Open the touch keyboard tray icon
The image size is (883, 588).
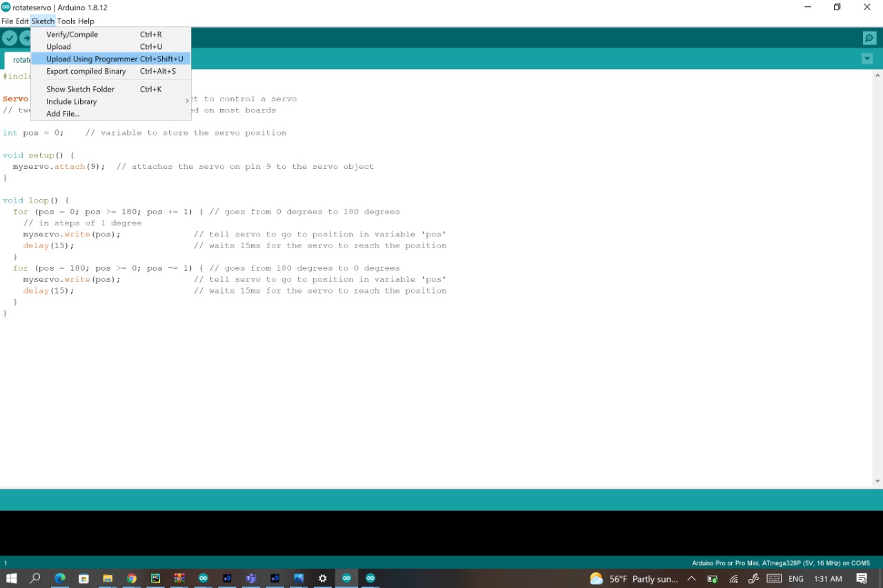774,579
